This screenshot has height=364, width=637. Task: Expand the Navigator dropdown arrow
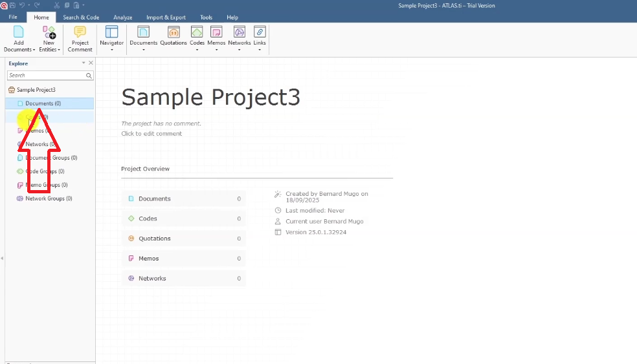point(111,50)
